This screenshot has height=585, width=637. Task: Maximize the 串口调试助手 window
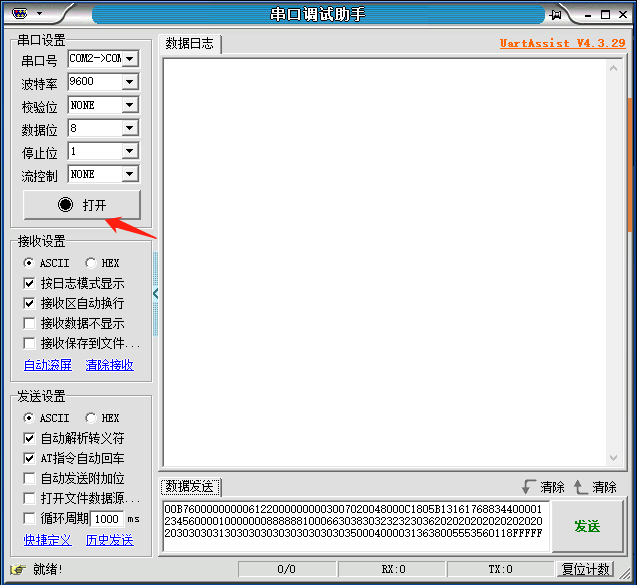pyautogui.click(x=605, y=15)
